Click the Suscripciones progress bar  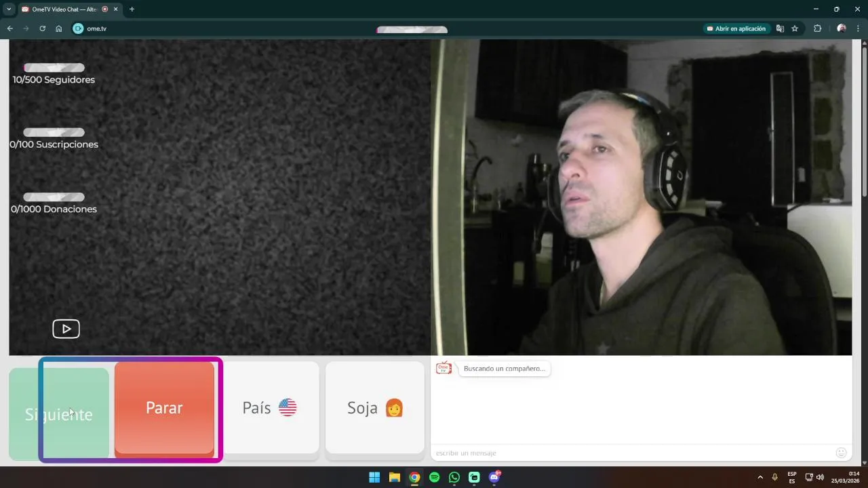click(54, 132)
